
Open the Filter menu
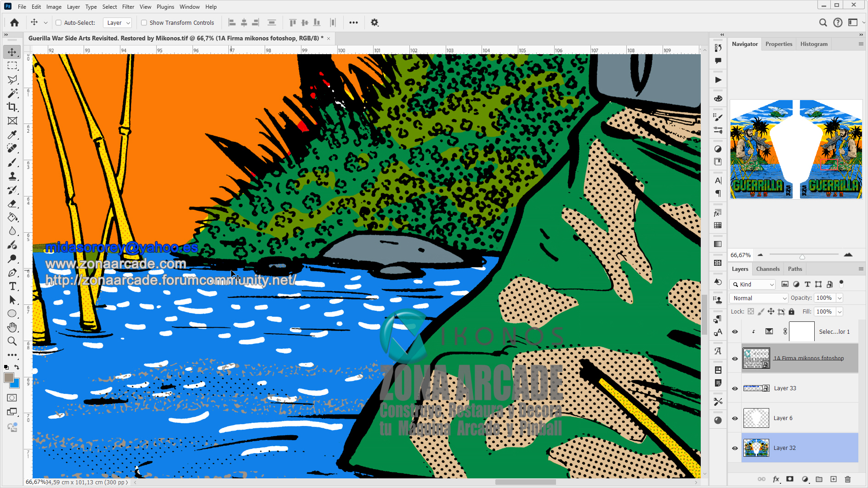point(128,7)
